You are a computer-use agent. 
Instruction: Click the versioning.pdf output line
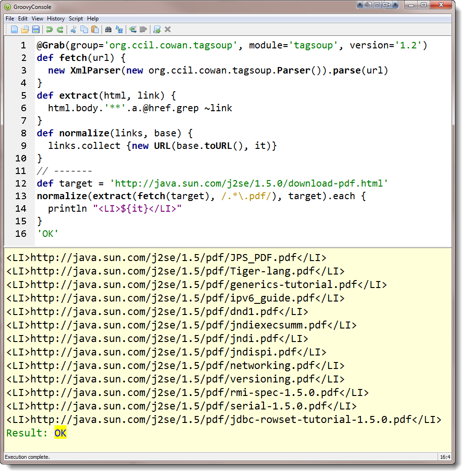(176, 379)
